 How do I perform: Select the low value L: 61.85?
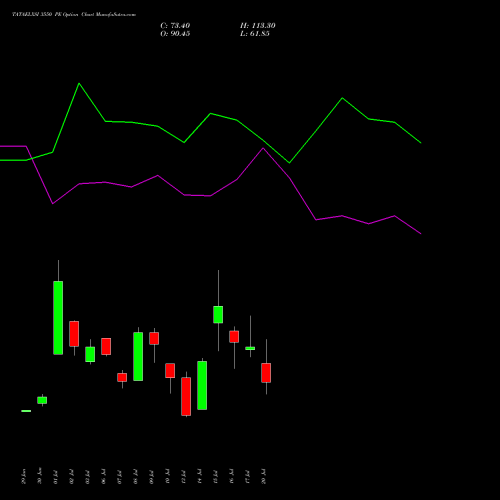[x=255, y=34]
